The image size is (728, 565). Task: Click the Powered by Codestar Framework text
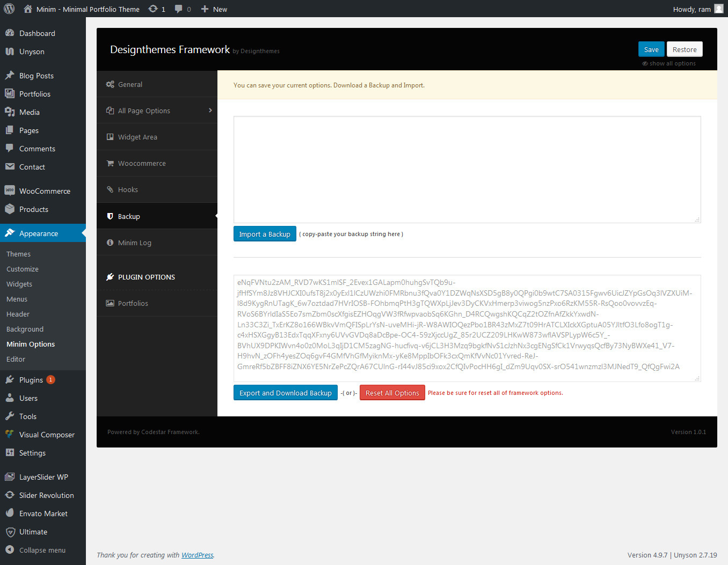[153, 432]
